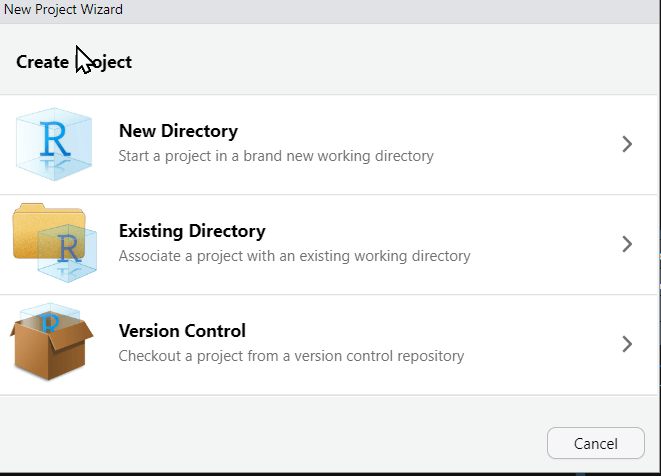Image resolution: width=661 pixels, height=476 pixels.
Task: Pick the Version Control title label
Action: pyautogui.click(x=182, y=331)
